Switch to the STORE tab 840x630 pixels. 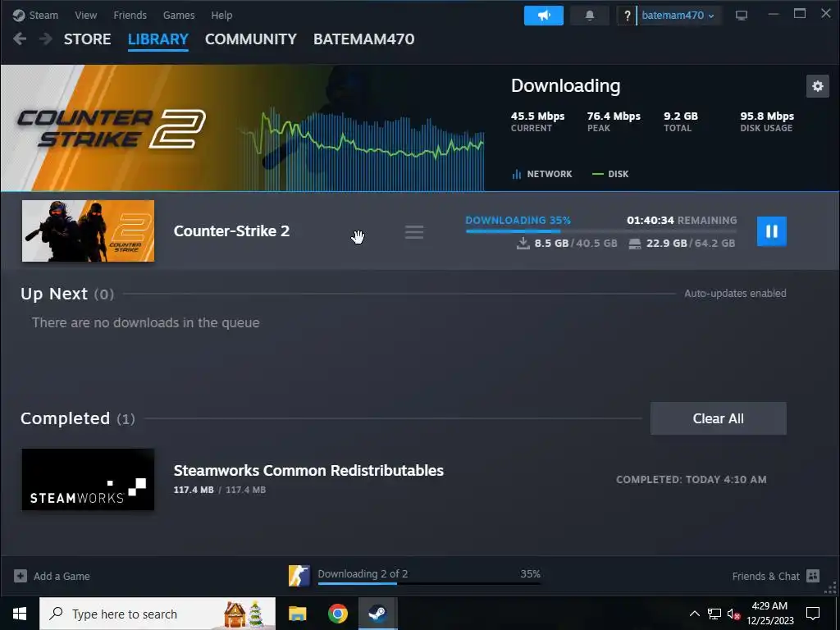(x=87, y=39)
